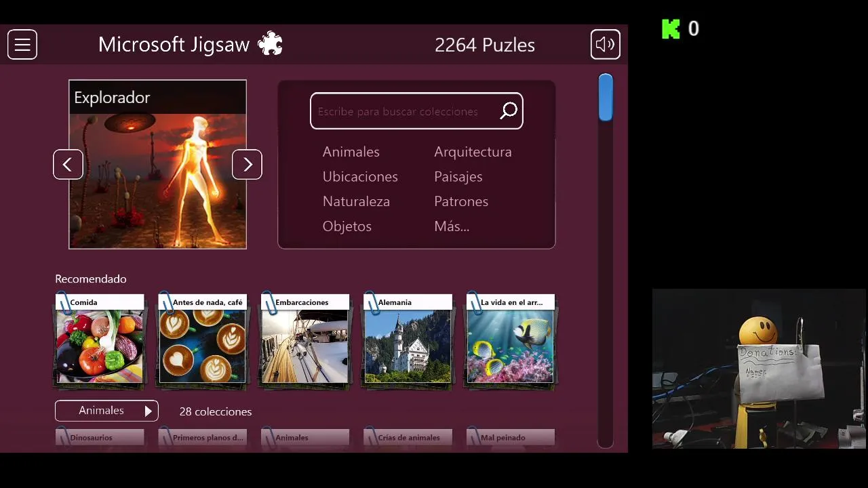Focus the collections search field
Screen dimensions: 868x488
[x=416, y=111]
